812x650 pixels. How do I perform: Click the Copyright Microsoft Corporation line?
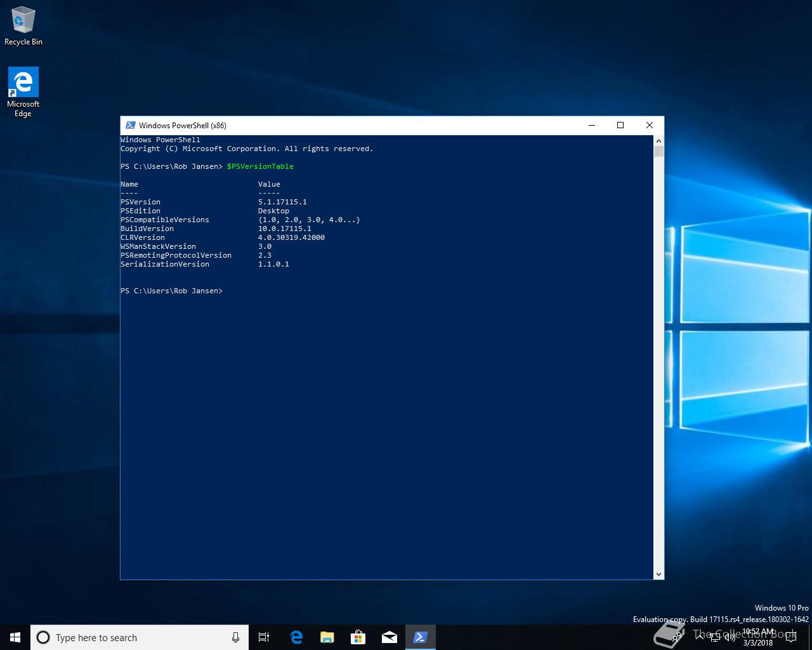tap(247, 149)
